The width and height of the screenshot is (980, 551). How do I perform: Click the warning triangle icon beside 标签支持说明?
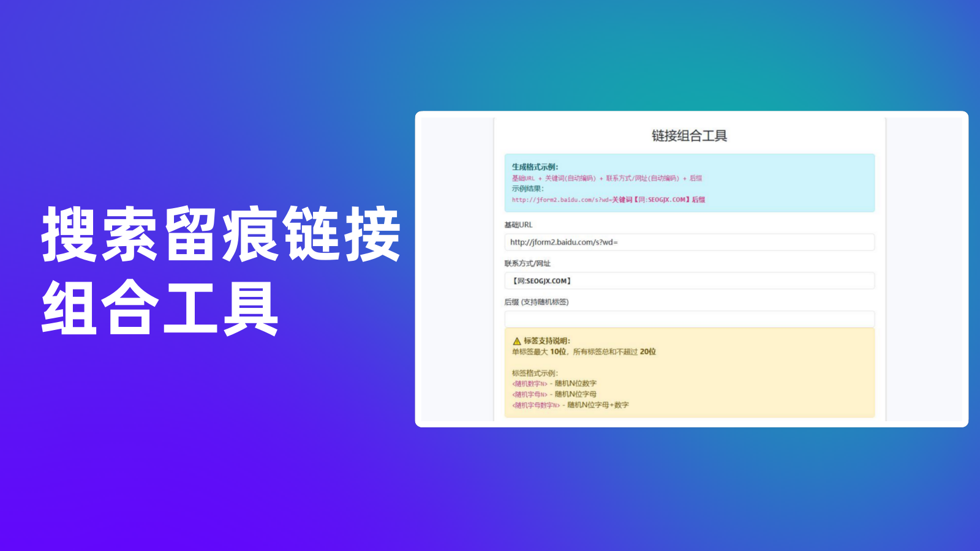point(517,341)
